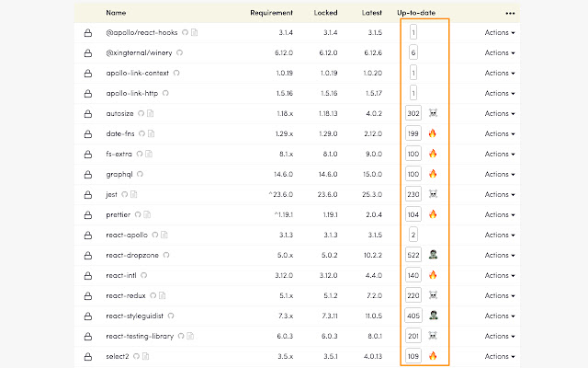Sort by the Up-to-date column header
The image size is (588, 368).
pyautogui.click(x=416, y=12)
